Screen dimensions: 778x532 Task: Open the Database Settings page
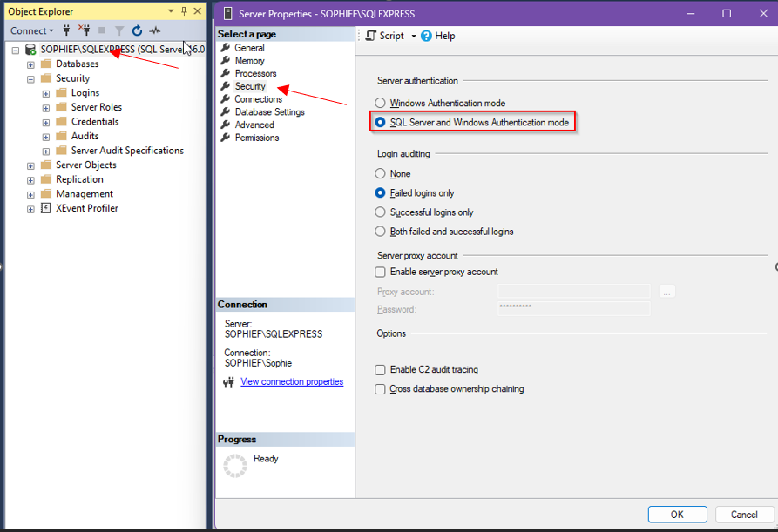(269, 112)
